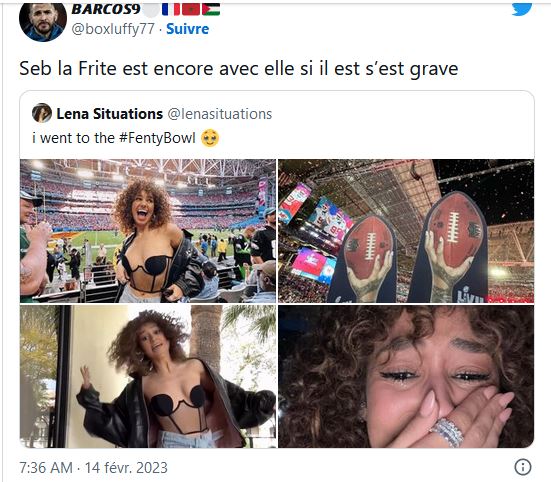Open the football foam hands photo
Viewport: 551px width, 482px height.
tap(406, 231)
